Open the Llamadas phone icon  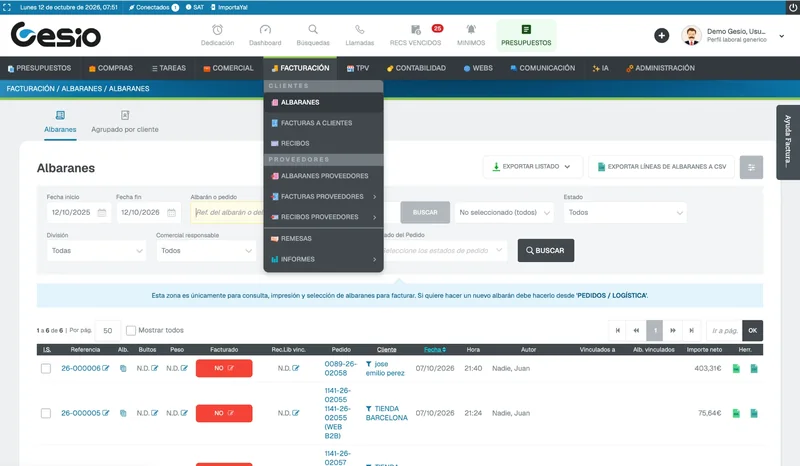360,30
